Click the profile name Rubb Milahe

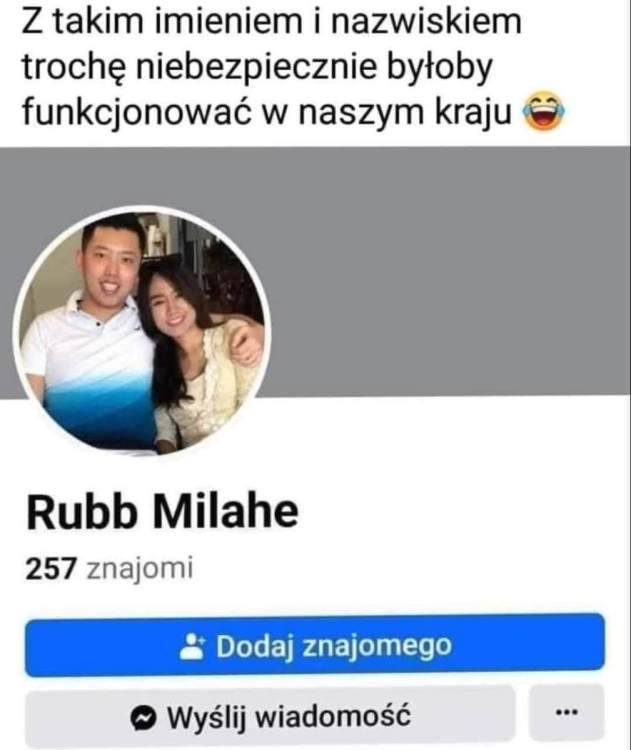click(163, 512)
